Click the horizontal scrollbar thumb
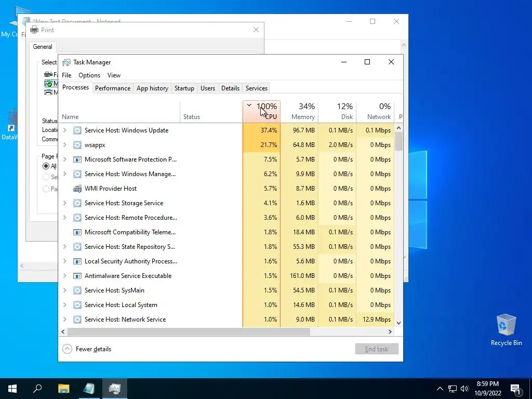 pyautogui.click(x=189, y=332)
